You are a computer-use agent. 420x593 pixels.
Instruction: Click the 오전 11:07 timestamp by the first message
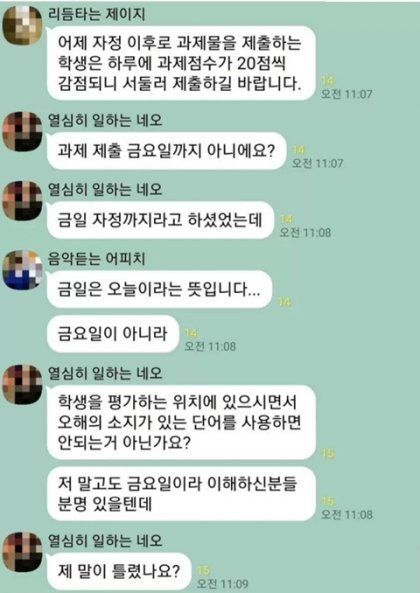pos(347,94)
